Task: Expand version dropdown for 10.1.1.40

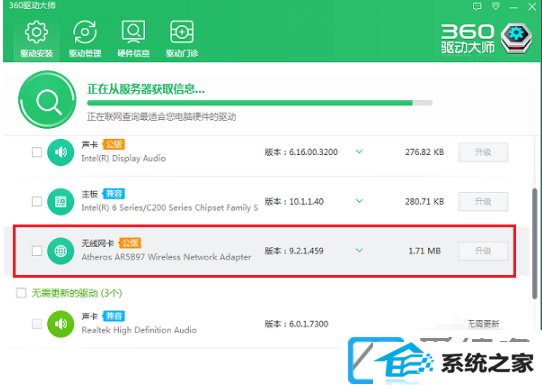Action: [359, 201]
